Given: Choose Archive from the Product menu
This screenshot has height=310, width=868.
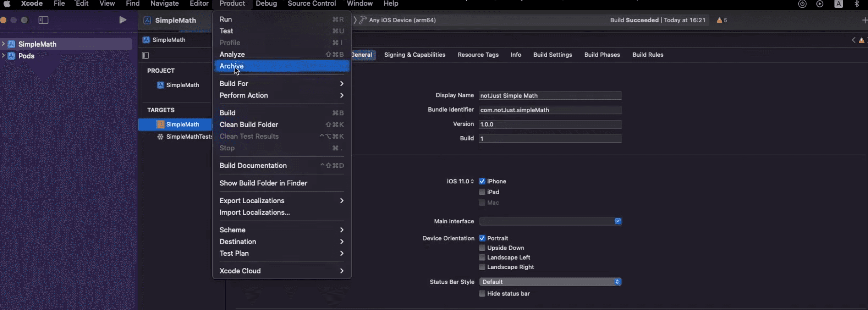Looking at the screenshot, I should (x=231, y=66).
